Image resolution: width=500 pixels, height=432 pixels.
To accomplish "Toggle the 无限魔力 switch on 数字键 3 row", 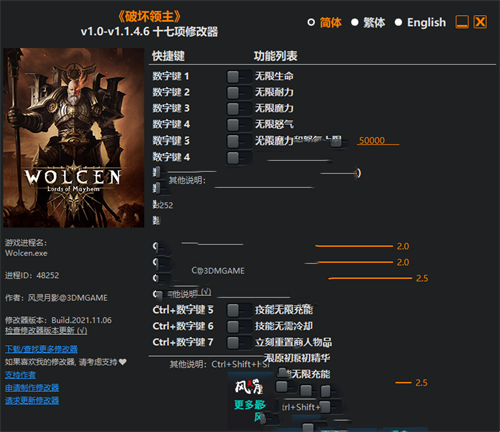I will click(x=239, y=108).
